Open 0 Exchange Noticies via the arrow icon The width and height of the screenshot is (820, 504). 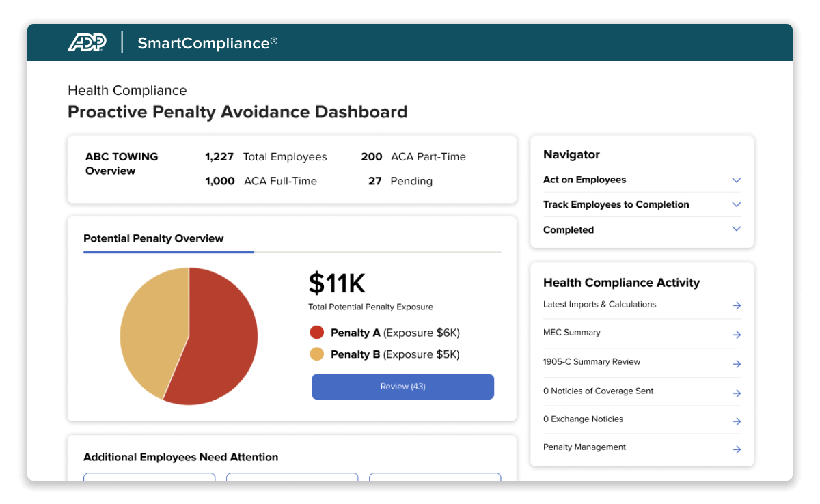tap(737, 421)
